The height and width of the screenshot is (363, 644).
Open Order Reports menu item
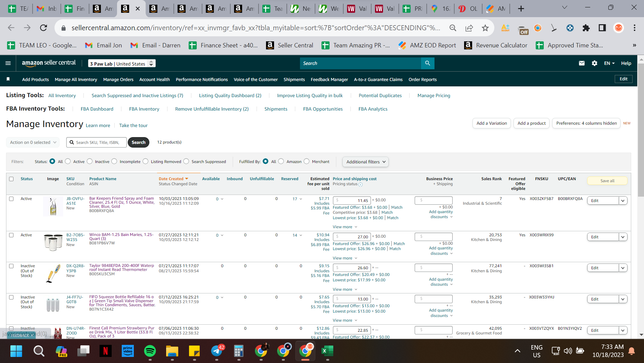point(422,79)
